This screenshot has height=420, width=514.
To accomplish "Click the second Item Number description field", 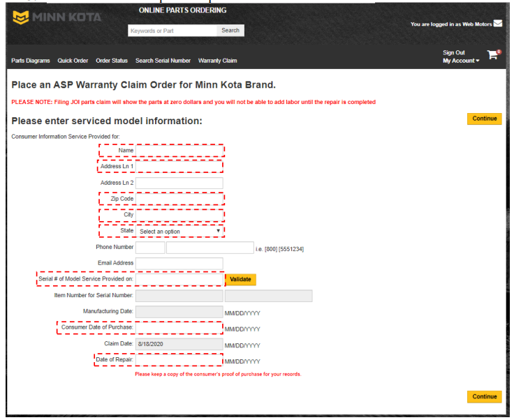I will point(269,296).
